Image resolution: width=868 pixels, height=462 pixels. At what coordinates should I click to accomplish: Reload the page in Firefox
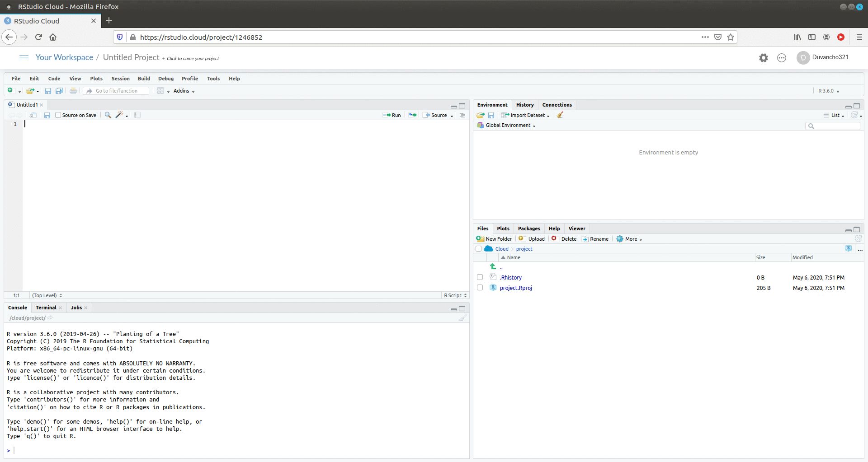(x=38, y=37)
